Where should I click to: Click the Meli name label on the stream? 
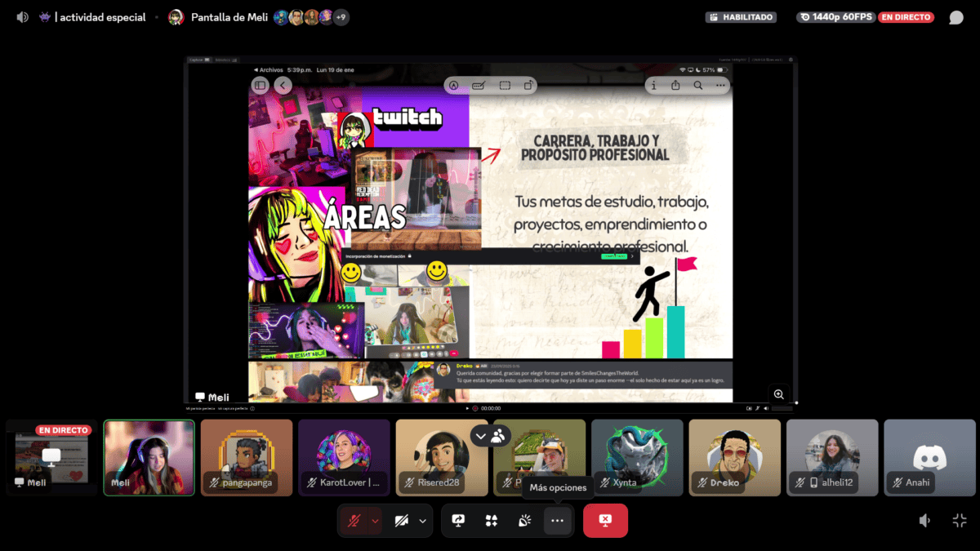(212, 398)
